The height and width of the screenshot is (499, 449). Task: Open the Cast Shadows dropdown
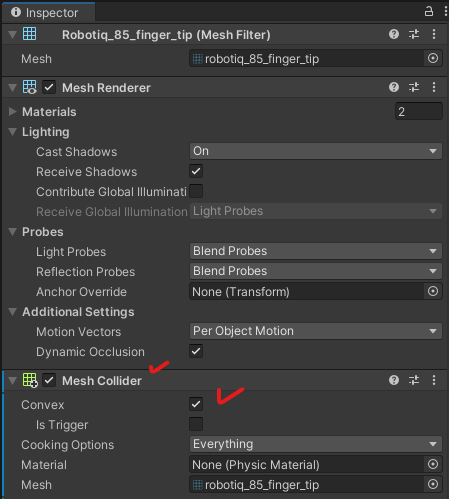(x=316, y=151)
